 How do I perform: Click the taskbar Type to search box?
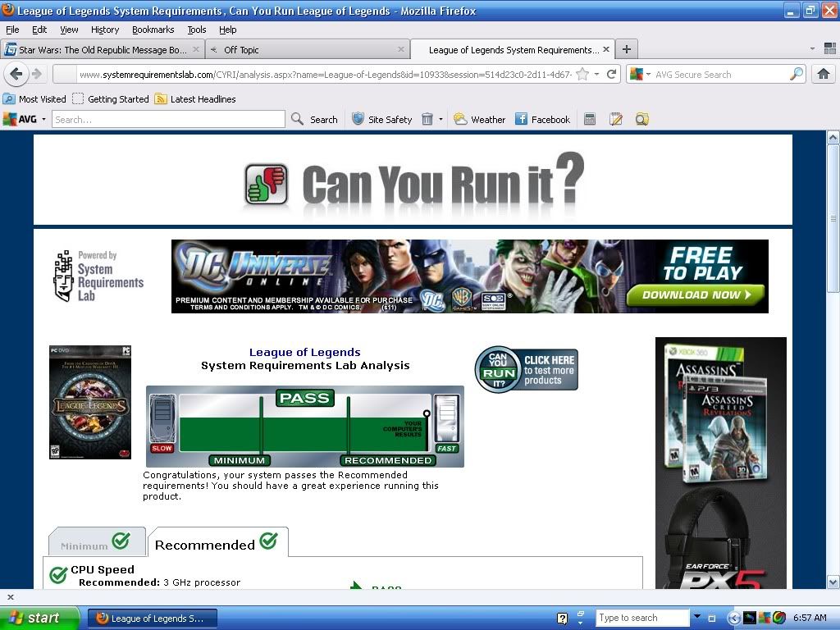(642, 618)
